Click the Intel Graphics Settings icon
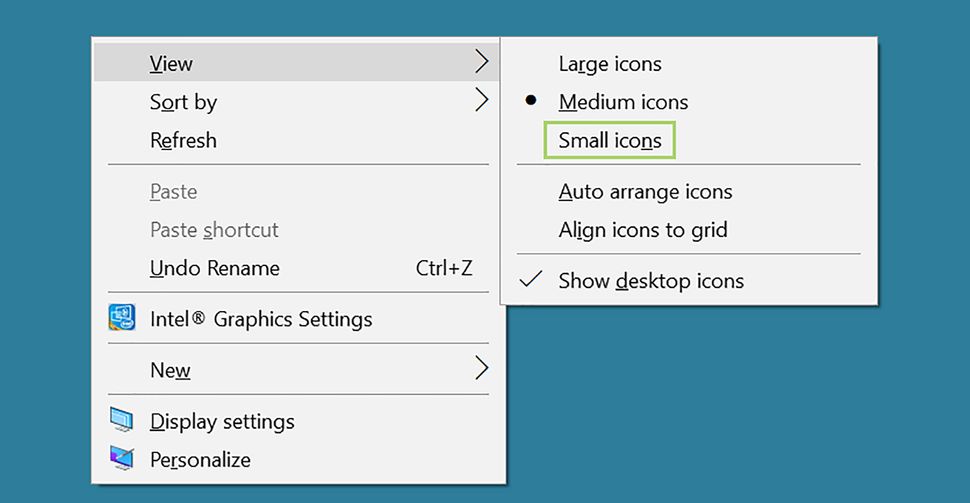Viewport: 970px width, 503px height. (121, 317)
